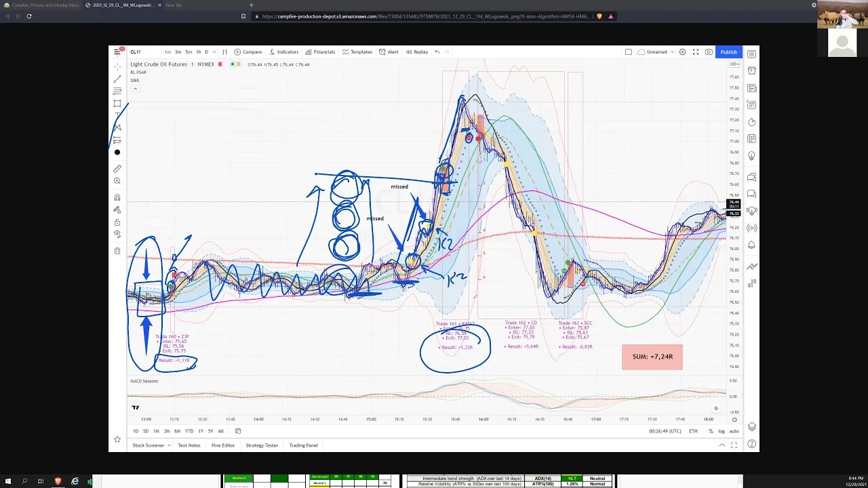Select the 5m timeframe
The image size is (868, 488).
tap(188, 52)
